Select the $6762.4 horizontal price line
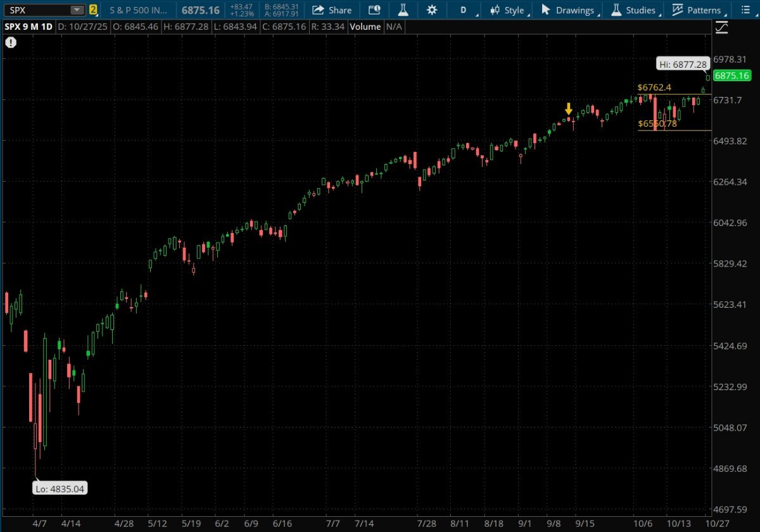Viewport: 760px width, 532px height. tap(671, 94)
